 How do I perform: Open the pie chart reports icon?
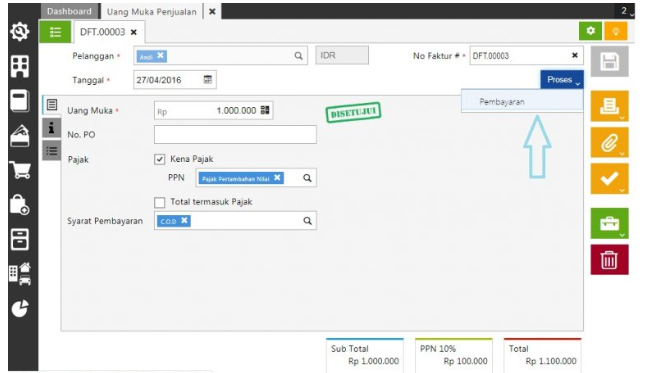point(20,308)
